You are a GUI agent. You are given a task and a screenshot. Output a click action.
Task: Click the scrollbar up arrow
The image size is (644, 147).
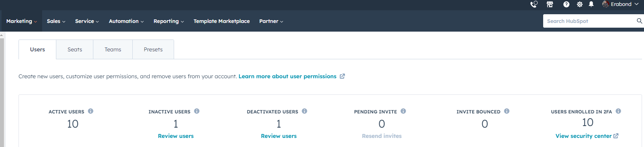pyautogui.click(x=2, y=35)
